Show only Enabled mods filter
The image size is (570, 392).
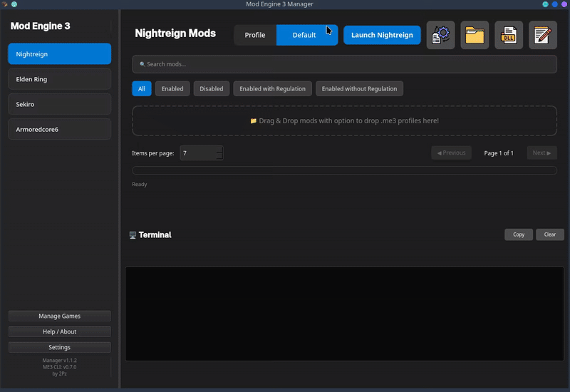(172, 89)
